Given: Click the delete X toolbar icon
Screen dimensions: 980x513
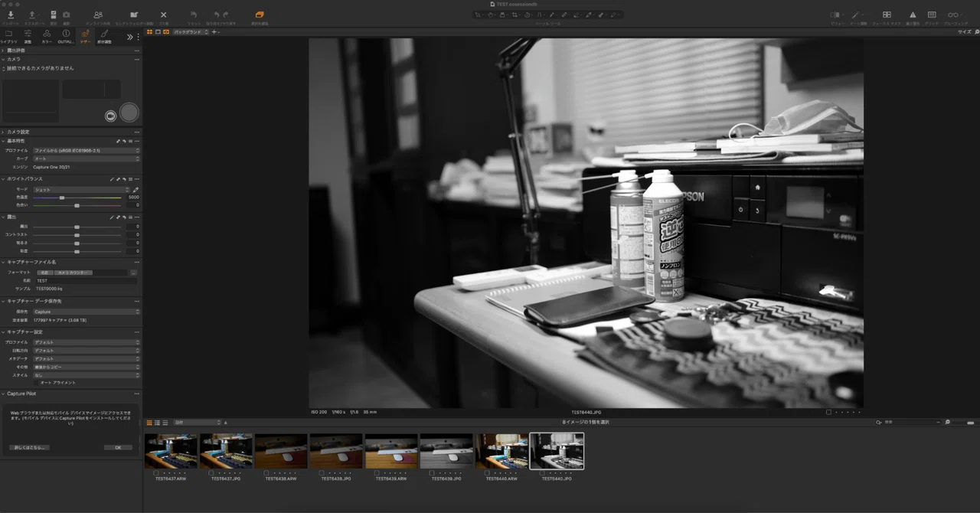Looking at the screenshot, I should coord(163,15).
